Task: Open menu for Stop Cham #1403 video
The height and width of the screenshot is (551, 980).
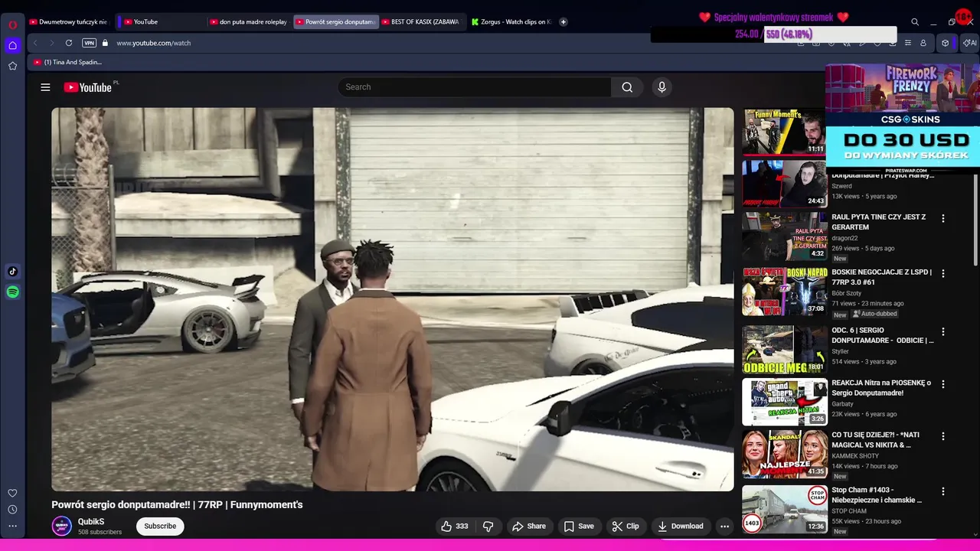Action: [x=943, y=491]
